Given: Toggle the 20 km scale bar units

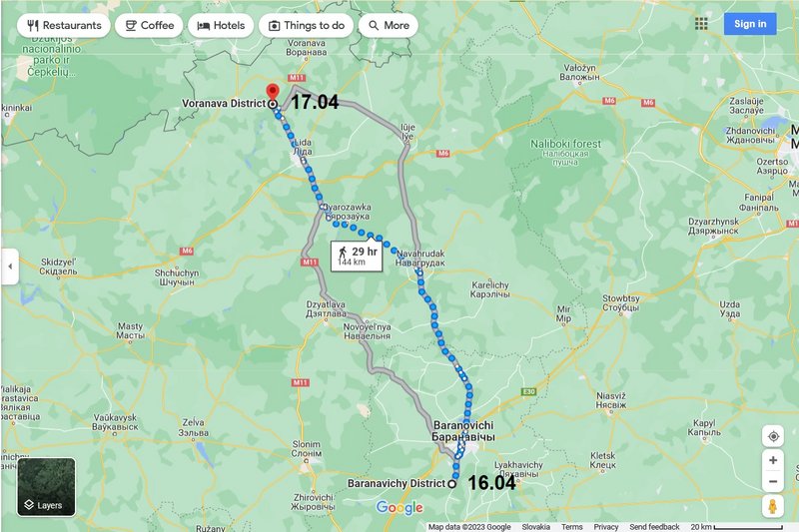Looking at the screenshot, I should (737, 527).
